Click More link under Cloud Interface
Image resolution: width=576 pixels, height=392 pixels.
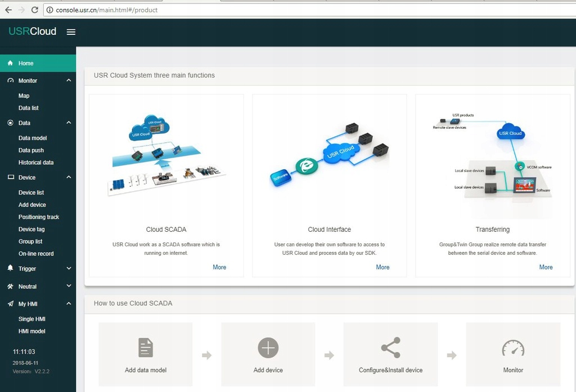[x=382, y=267]
